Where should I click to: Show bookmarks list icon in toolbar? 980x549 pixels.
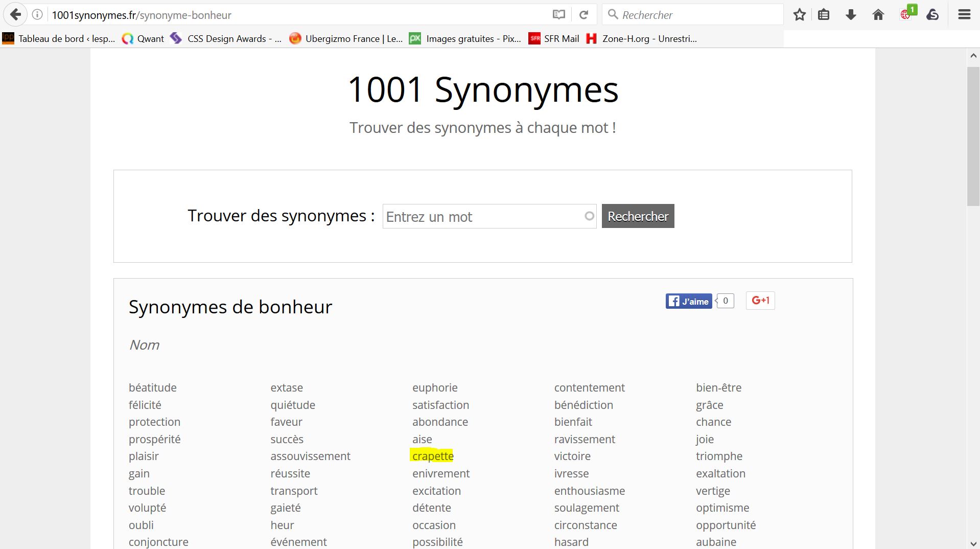click(x=824, y=15)
